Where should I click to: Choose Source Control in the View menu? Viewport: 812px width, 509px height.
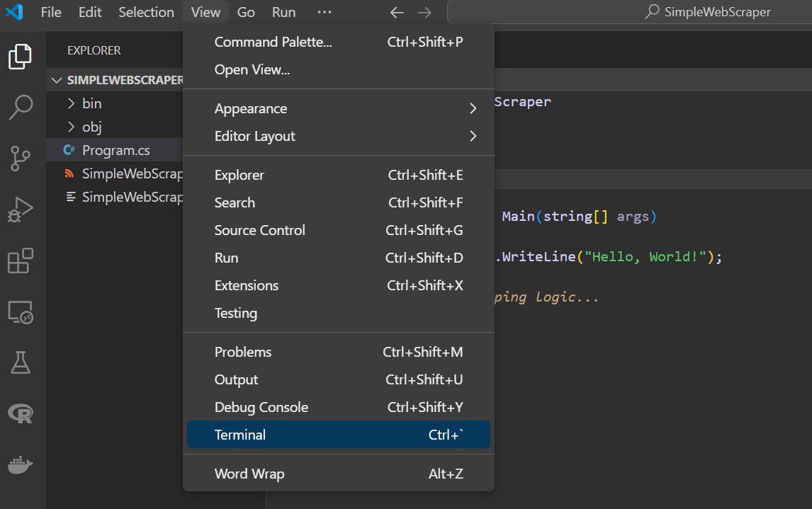coord(339,230)
